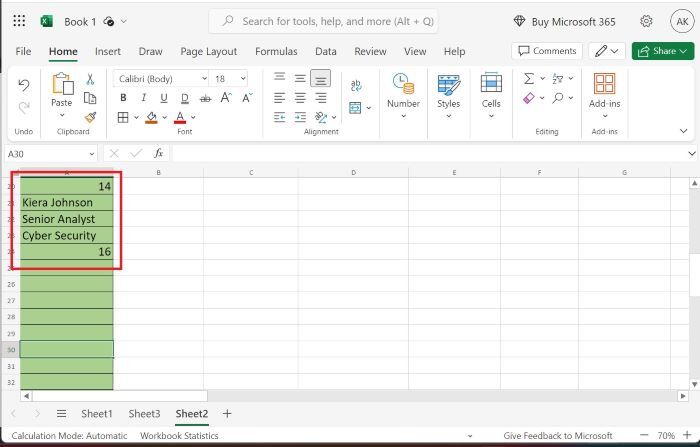The height and width of the screenshot is (447, 700).
Task: Click the Cut scissors icon
Action: coord(90,79)
